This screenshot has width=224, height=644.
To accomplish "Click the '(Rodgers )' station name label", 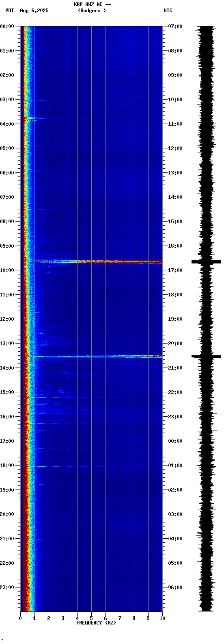I will 92,11.
